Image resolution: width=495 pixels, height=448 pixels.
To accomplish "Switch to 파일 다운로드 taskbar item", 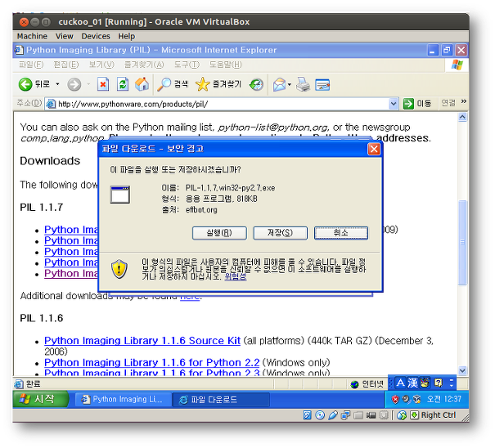I will click(x=221, y=400).
